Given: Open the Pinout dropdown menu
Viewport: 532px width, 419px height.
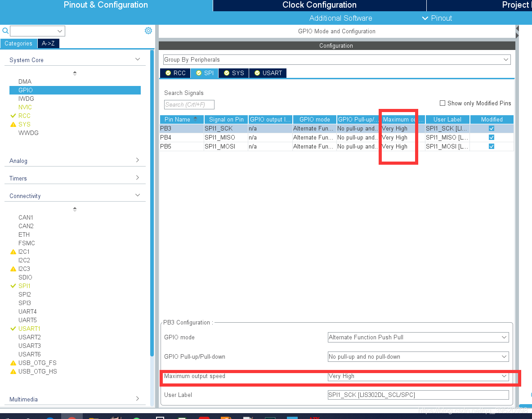Looking at the screenshot, I should [x=437, y=18].
